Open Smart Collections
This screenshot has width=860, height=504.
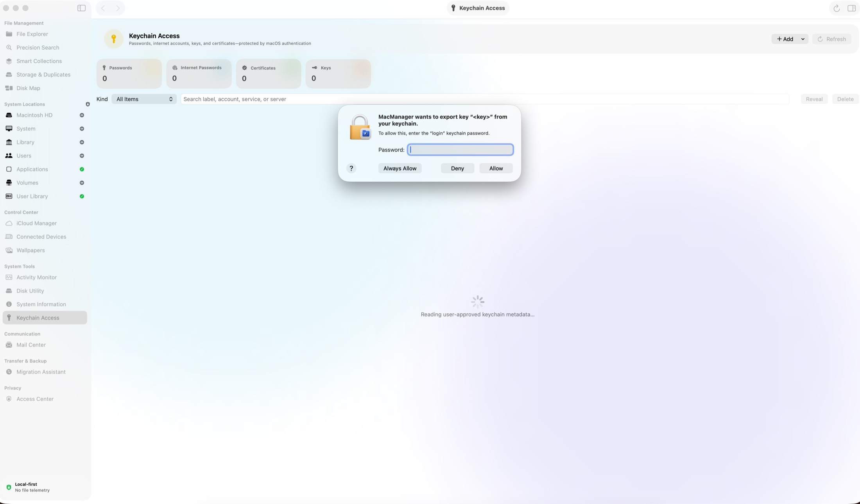pyautogui.click(x=45, y=61)
